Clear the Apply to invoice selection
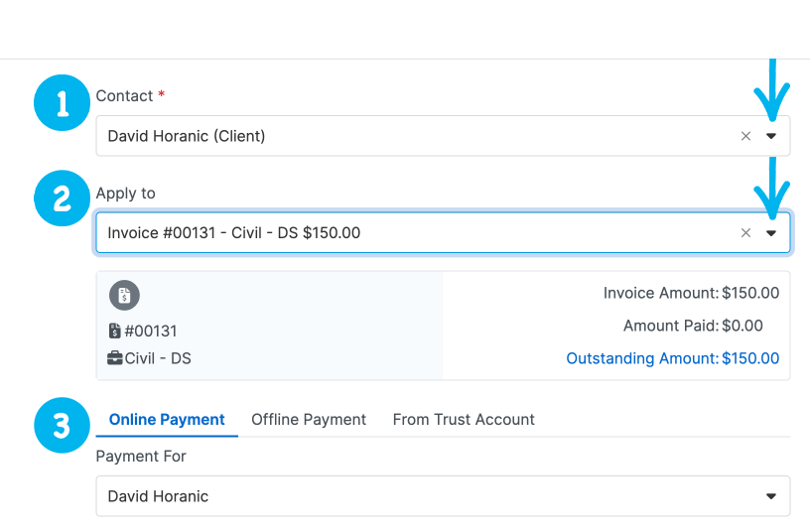This screenshot has width=810, height=532. click(745, 233)
